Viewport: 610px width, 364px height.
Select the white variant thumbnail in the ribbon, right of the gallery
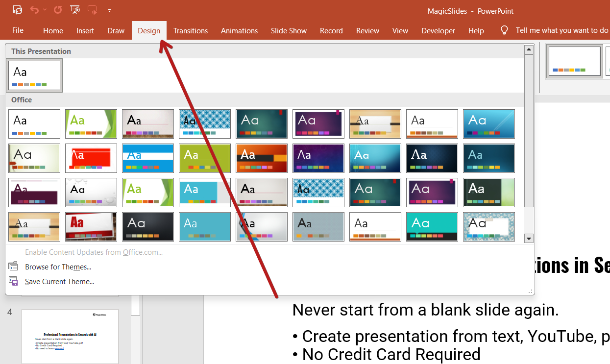click(574, 61)
